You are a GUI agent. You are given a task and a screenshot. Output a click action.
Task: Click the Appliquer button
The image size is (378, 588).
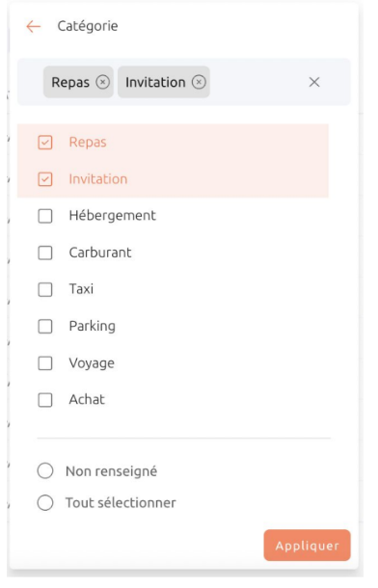[307, 546]
